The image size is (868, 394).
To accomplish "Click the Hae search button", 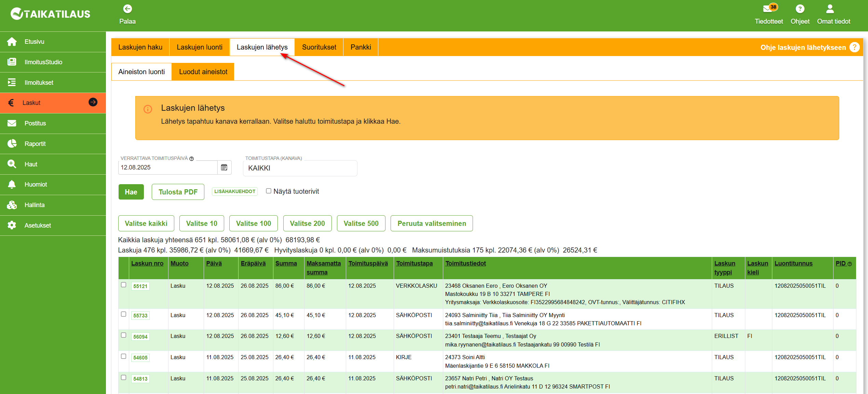I will coord(131,192).
